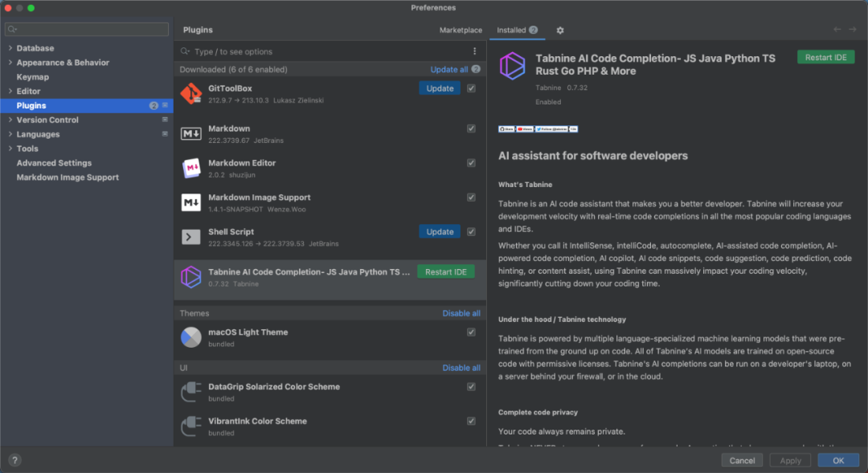The image size is (868, 473).
Task: Click the GitToolBox plugin icon
Action: [x=191, y=93]
